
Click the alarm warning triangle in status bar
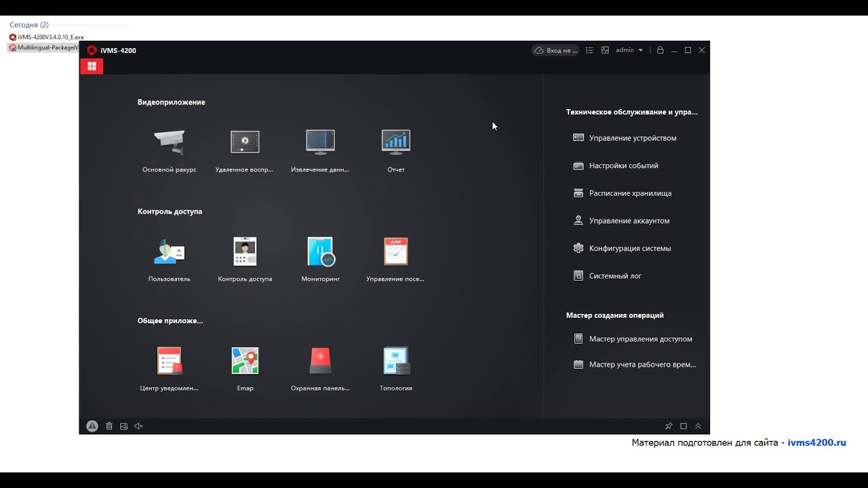(x=92, y=426)
